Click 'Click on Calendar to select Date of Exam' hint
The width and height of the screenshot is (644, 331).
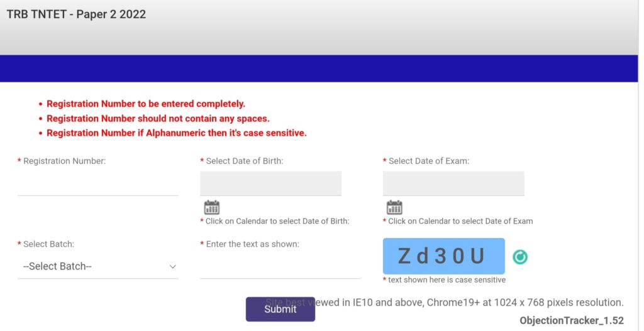(460, 221)
